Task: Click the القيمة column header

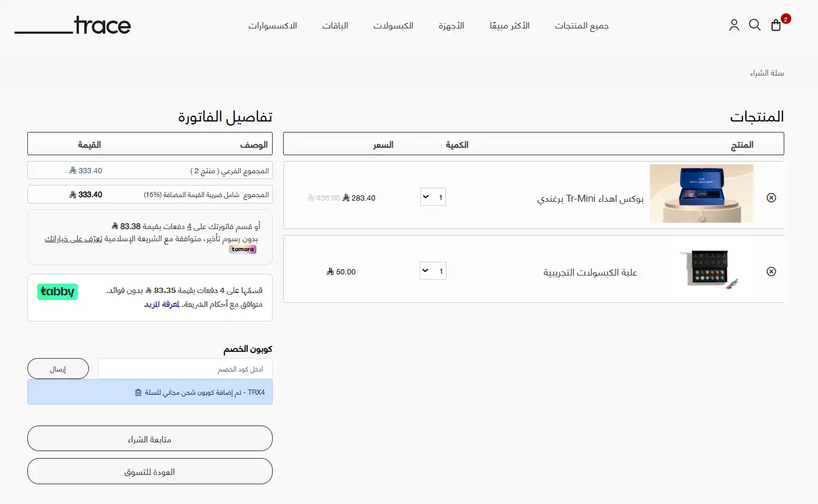Action: click(90, 145)
